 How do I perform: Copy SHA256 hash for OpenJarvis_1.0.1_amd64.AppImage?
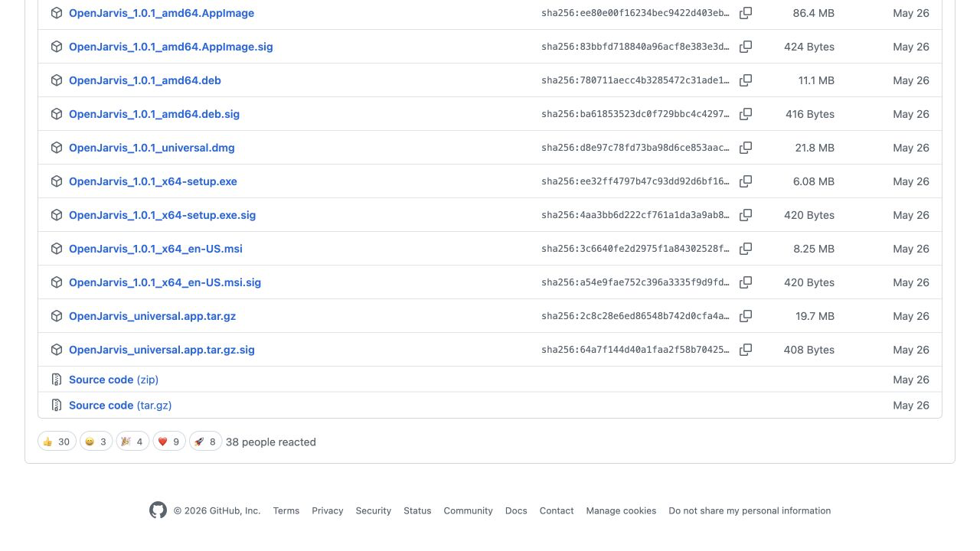coord(746,13)
